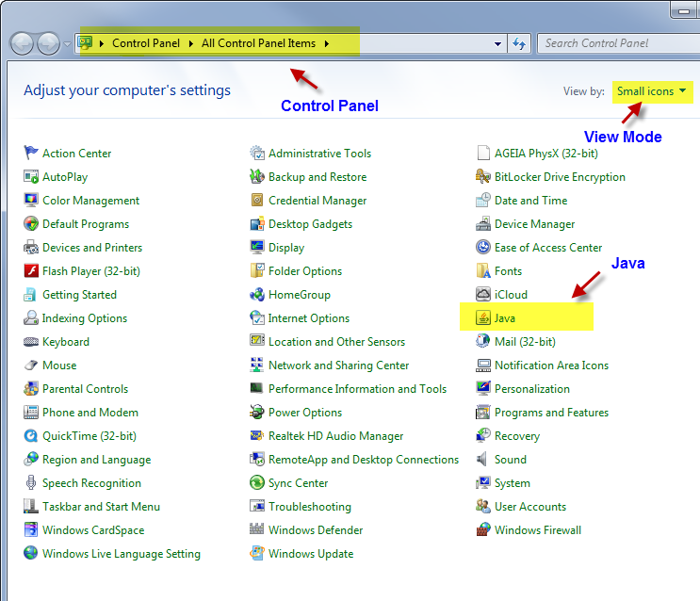Expand the arrow before Control Panel breadcrumb
Image resolution: width=700 pixels, height=601 pixels.
[102, 43]
